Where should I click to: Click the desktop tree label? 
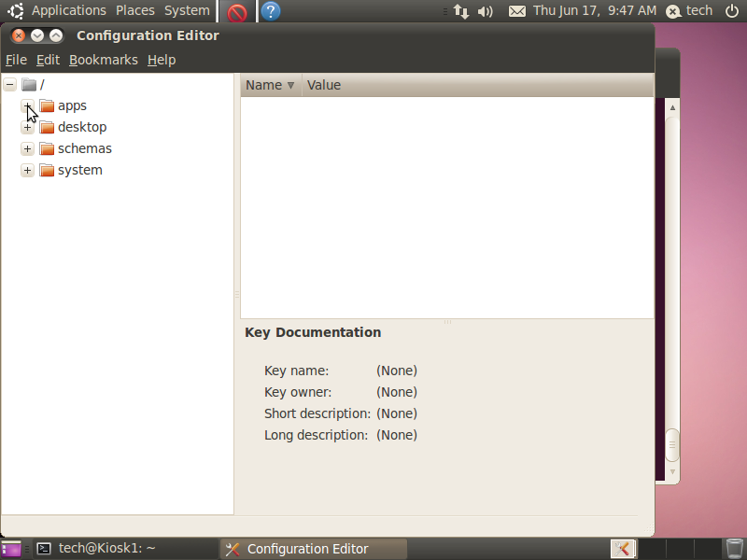[x=82, y=127]
